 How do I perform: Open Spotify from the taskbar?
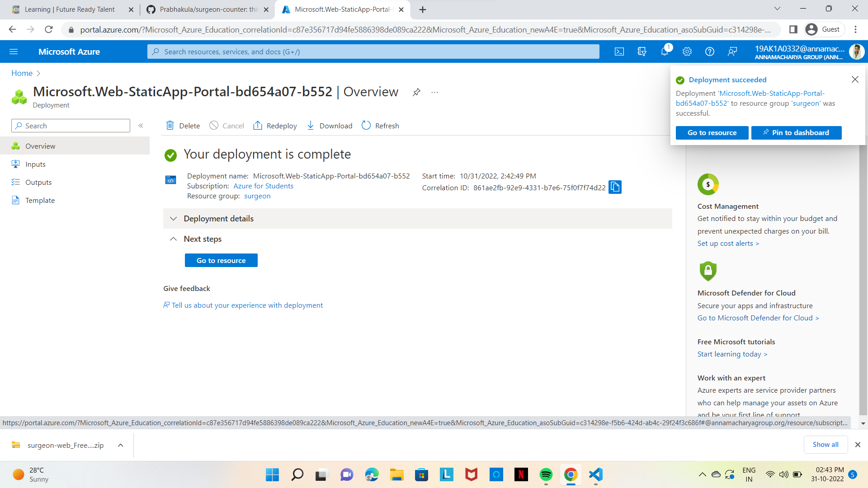click(546, 475)
